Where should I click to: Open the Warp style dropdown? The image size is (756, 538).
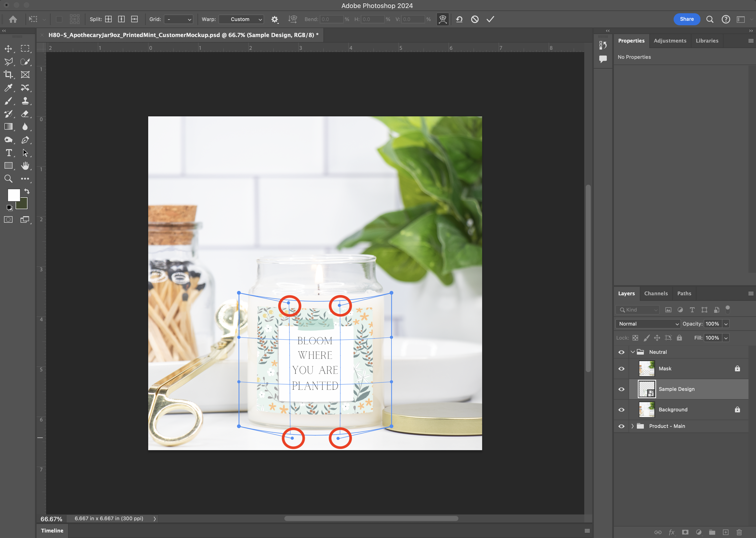241,19
